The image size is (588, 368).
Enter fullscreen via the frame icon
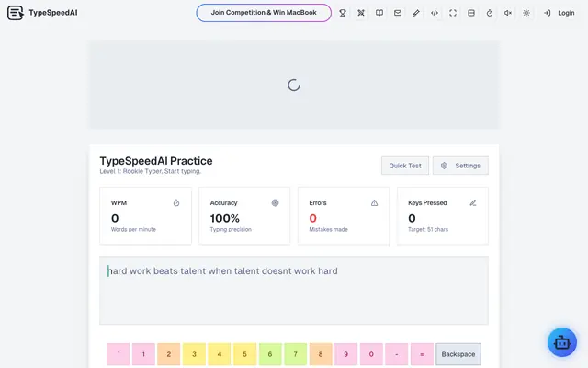coord(453,13)
